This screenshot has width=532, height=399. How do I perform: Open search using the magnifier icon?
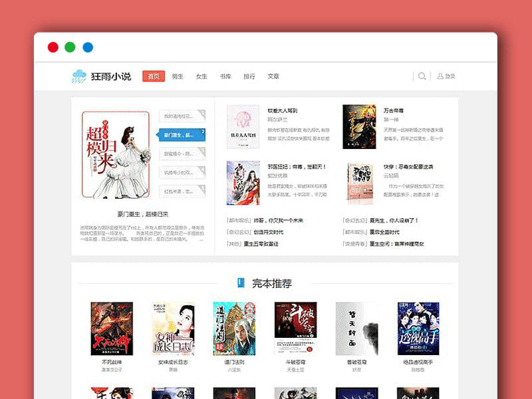point(422,76)
